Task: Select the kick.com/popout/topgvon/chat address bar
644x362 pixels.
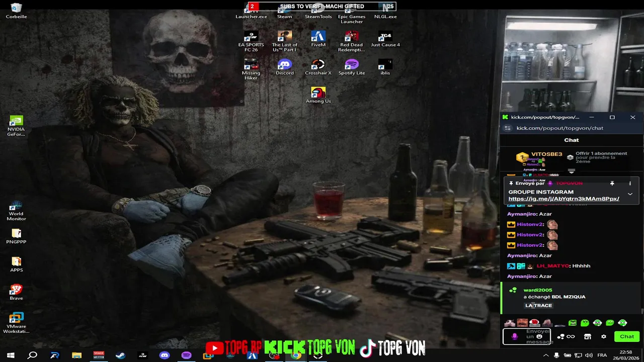Action: 559,128
